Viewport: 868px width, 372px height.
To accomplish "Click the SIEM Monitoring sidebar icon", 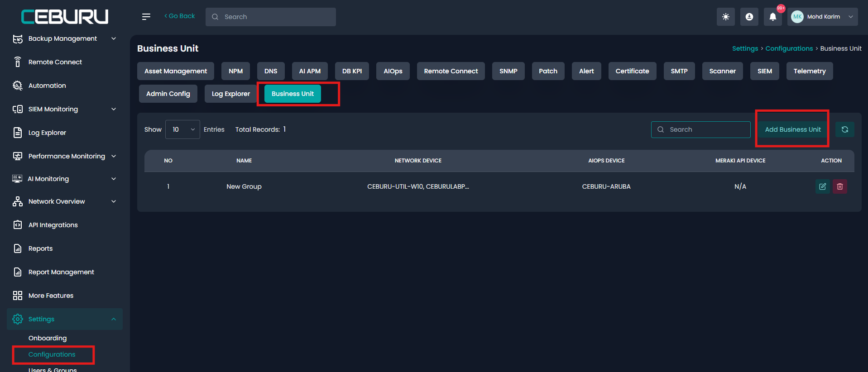I will tap(18, 109).
